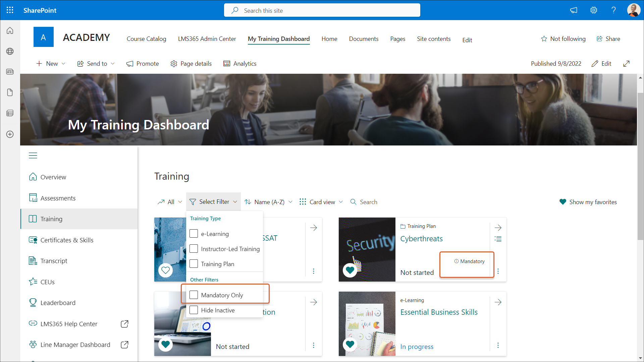This screenshot has width=644, height=362.
Task: Open Course Catalog navigation tab
Action: click(x=146, y=39)
